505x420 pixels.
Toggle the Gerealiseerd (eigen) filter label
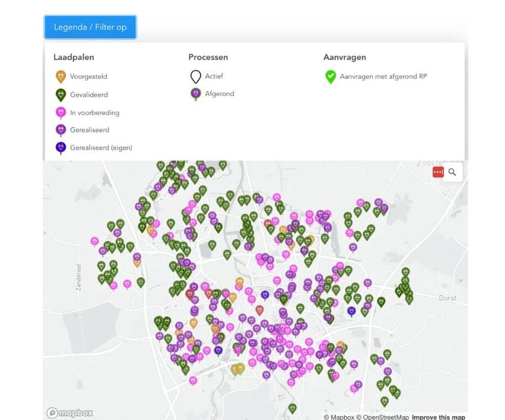(x=101, y=148)
